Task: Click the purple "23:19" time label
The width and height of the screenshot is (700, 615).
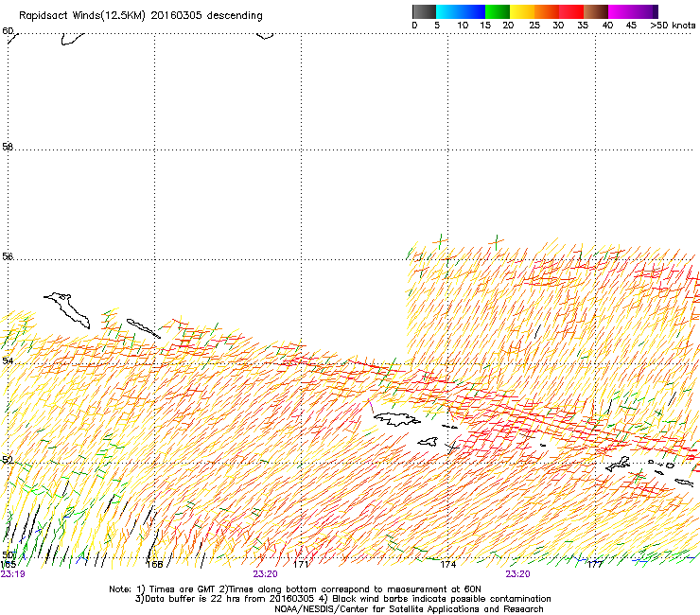Action: (x=13, y=574)
